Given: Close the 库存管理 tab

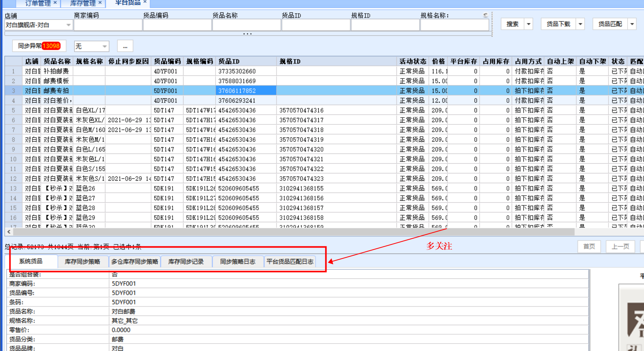Looking at the screenshot, I should click(100, 3).
